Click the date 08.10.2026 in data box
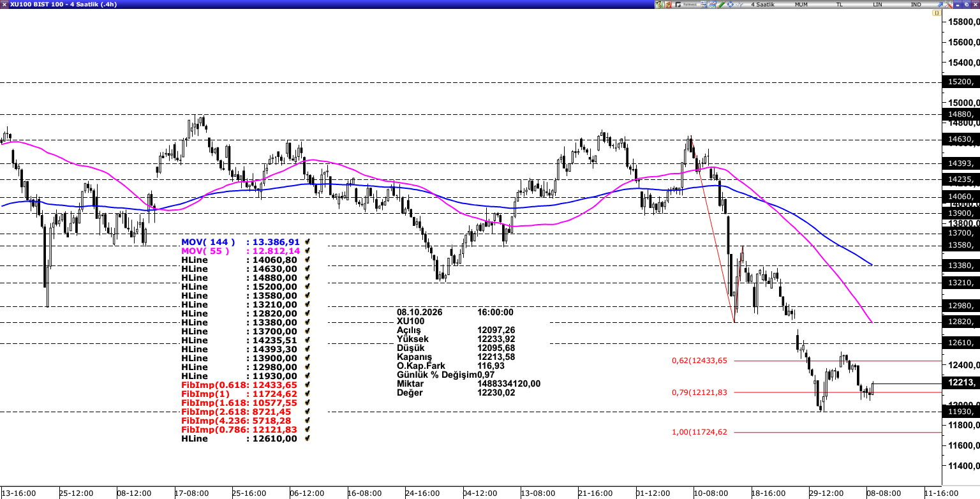The height and width of the screenshot is (499, 980). (x=419, y=312)
